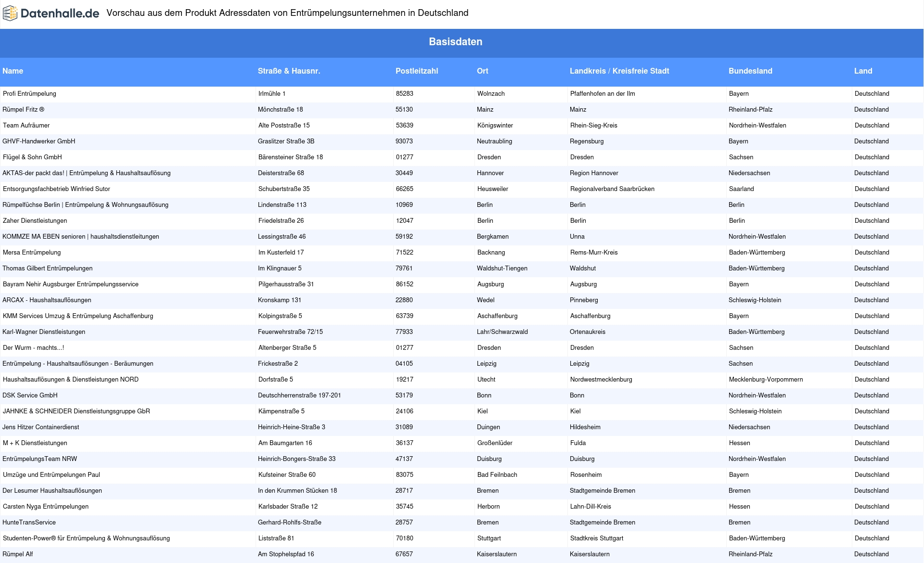Screen dimensions: 924x563
Task: Click the Bundesland column header
Action: pos(750,71)
